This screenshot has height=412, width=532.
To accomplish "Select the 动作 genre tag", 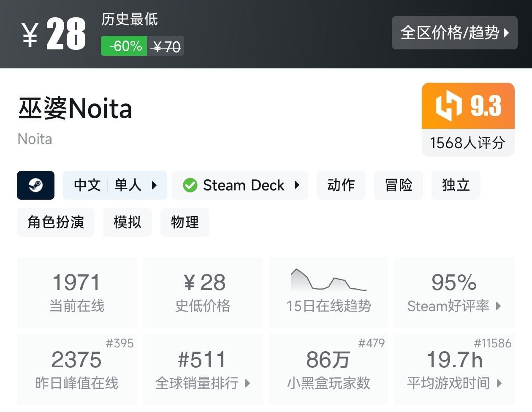I will coord(341,185).
